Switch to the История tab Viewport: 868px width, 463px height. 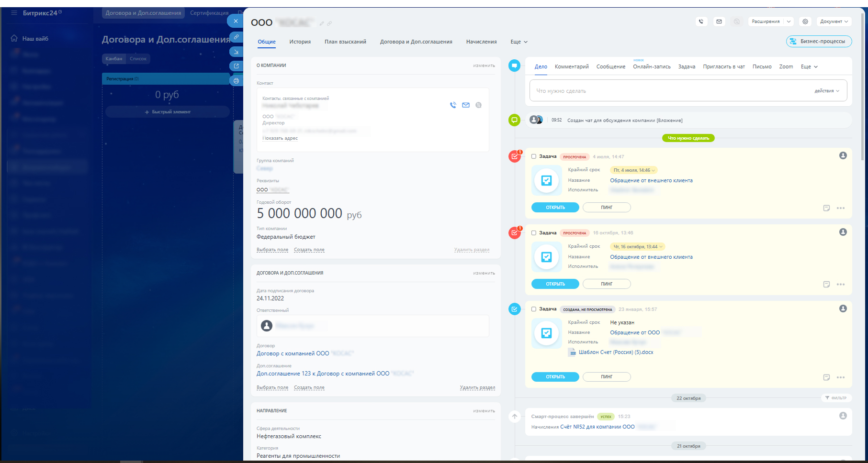click(x=300, y=42)
